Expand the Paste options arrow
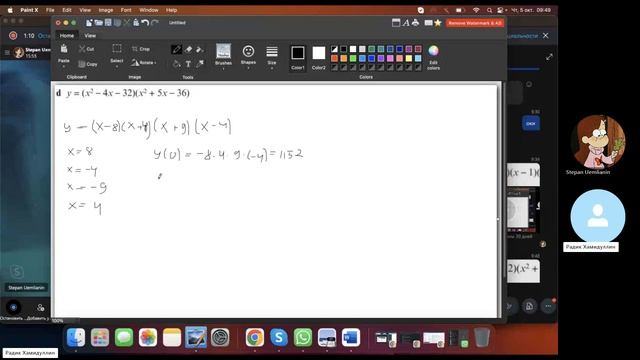640x360 pixels. (64, 66)
